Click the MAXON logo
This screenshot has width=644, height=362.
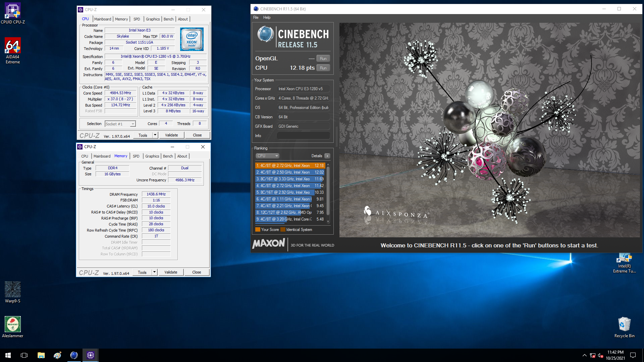269,243
